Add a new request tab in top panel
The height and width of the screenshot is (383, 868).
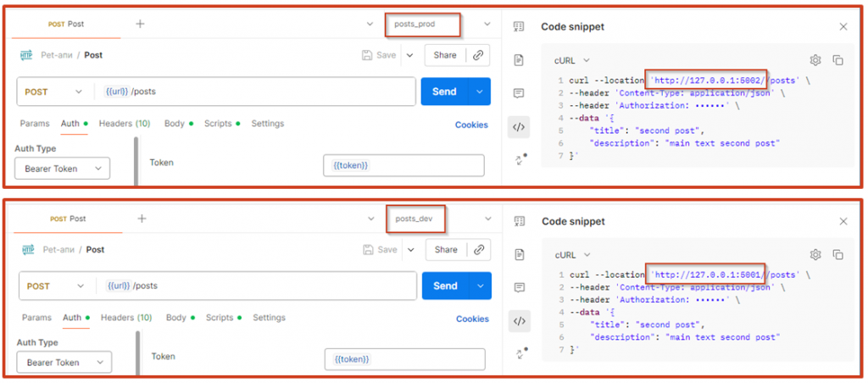tap(140, 24)
